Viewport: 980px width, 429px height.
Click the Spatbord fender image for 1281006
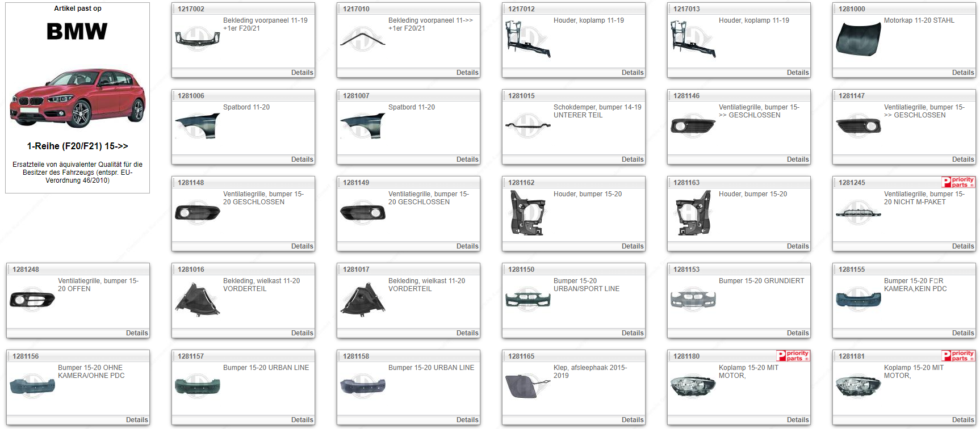[197, 126]
